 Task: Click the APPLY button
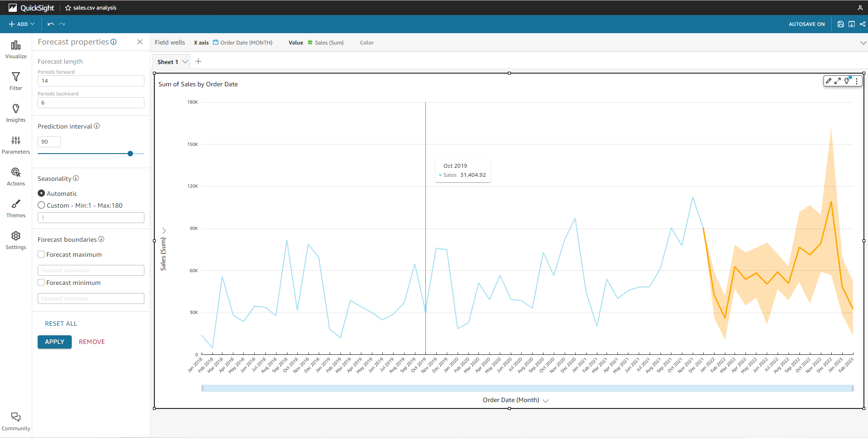(54, 342)
